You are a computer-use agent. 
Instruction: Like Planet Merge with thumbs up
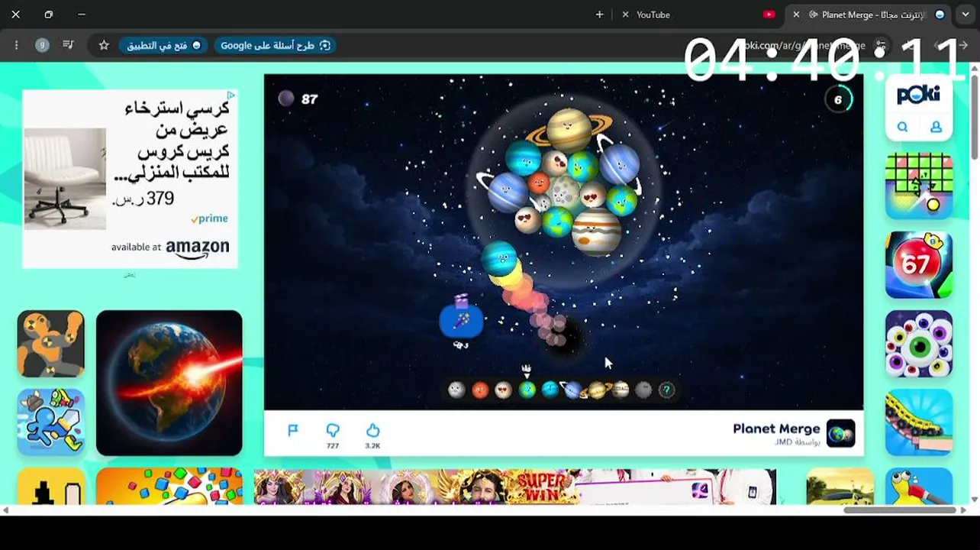[x=372, y=431]
